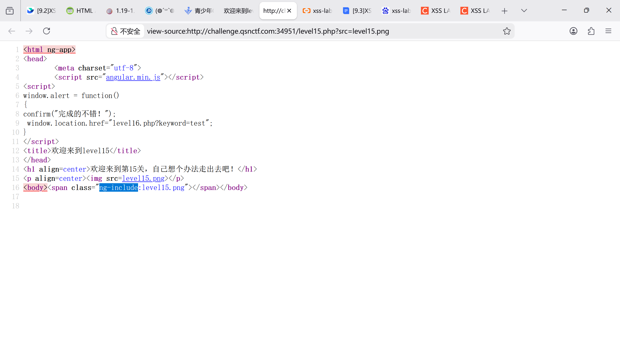Switch to the 1.19-1 tab
Viewport: 620px width, 364px height.
pyautogui.click(x=121, y=11)
